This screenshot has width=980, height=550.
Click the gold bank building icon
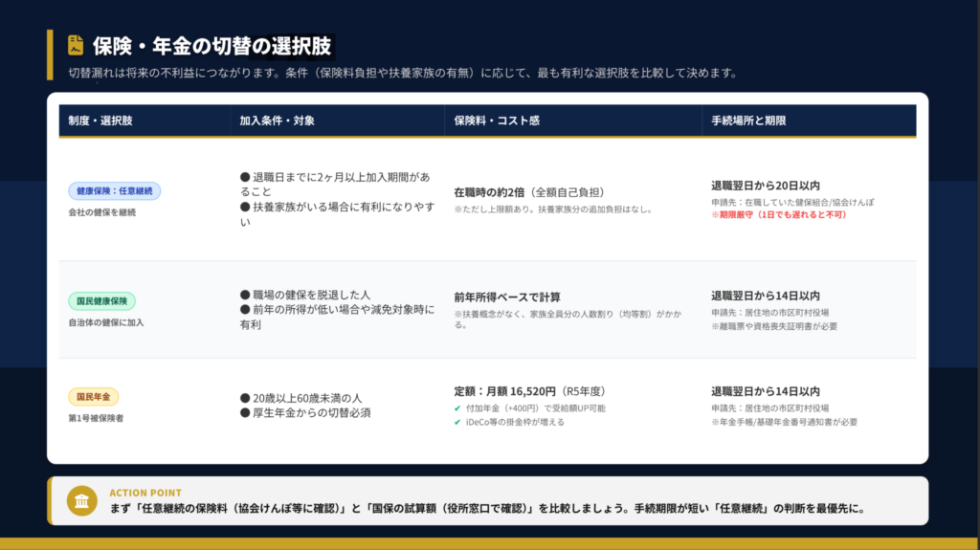click(81, 501)
